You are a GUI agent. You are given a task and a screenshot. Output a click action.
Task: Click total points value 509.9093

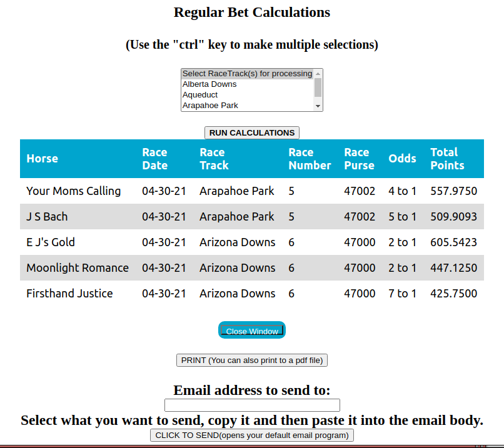(x=453, y=216)
